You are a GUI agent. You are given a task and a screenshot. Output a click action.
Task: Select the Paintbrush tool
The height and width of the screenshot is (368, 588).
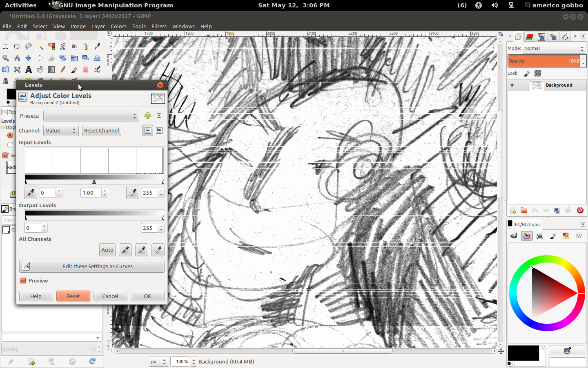pyautogui.click(x=74, y=70)
